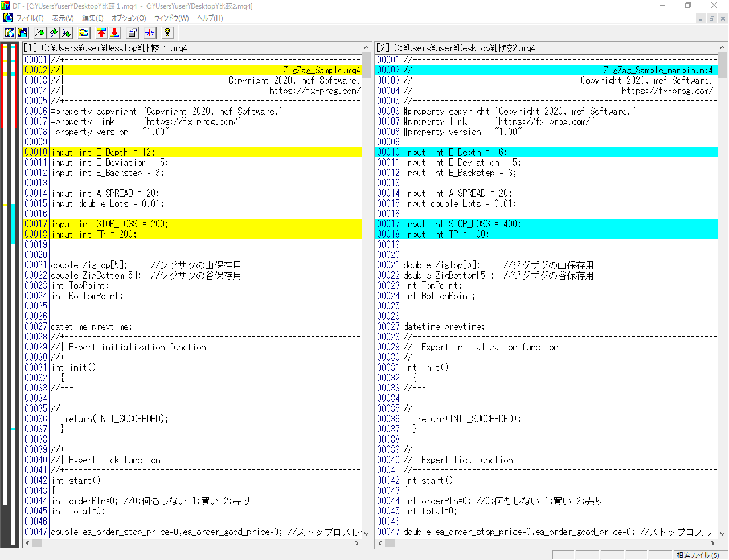Image resolution: width=729 pixels, height=560 pixels.
Task: Click the yellow question mark help icon
Action: pos(167,33)
